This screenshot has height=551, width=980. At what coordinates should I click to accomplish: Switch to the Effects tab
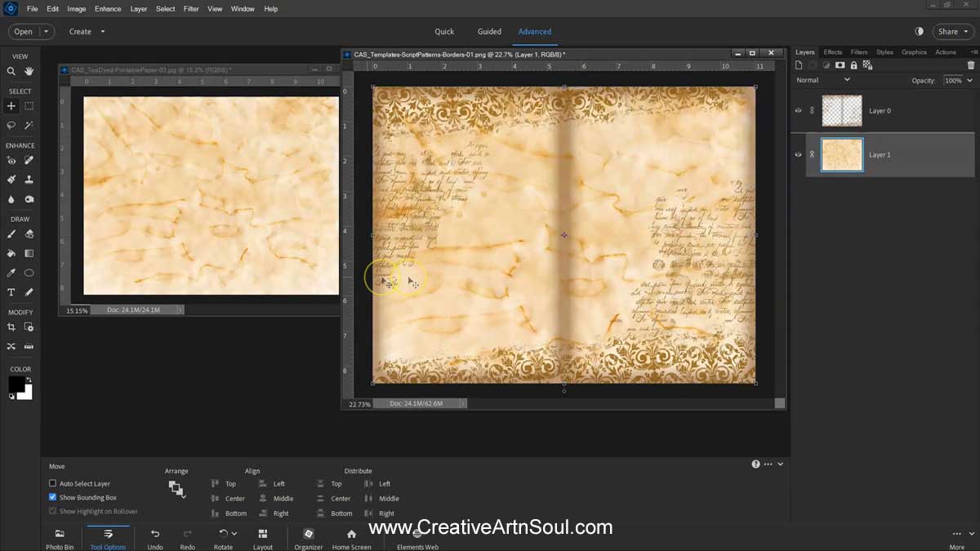(x=832, y=51)
